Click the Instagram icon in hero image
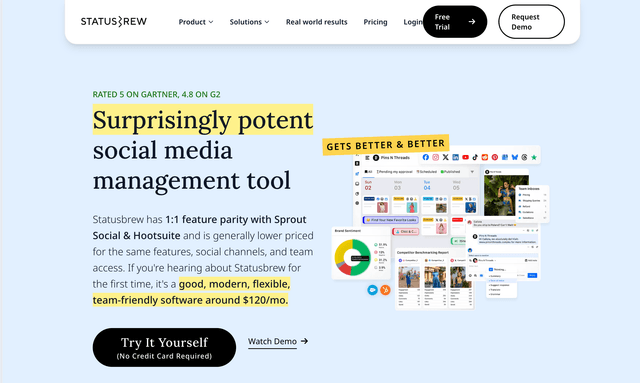The image size is (640, 383). point(436,157)
